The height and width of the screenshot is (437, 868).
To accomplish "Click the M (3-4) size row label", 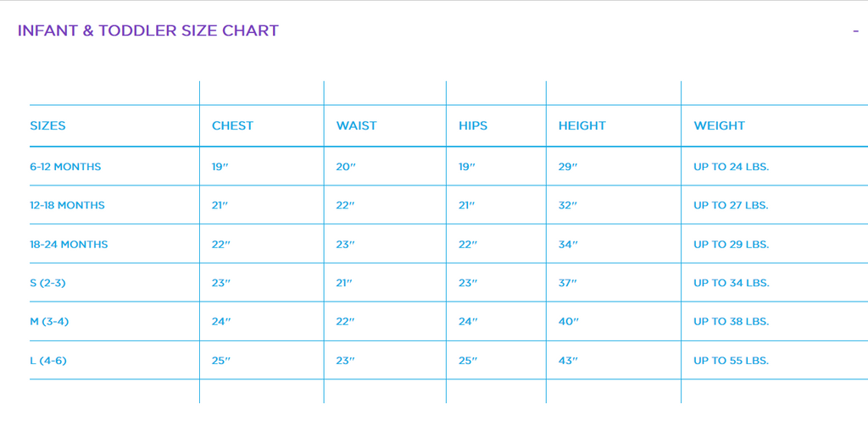I will point(48,322).
